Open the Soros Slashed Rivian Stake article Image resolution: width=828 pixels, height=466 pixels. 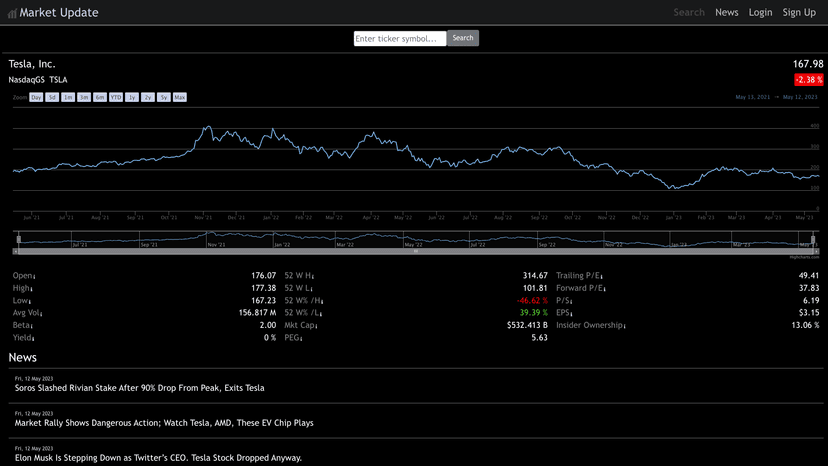[139, 388]
